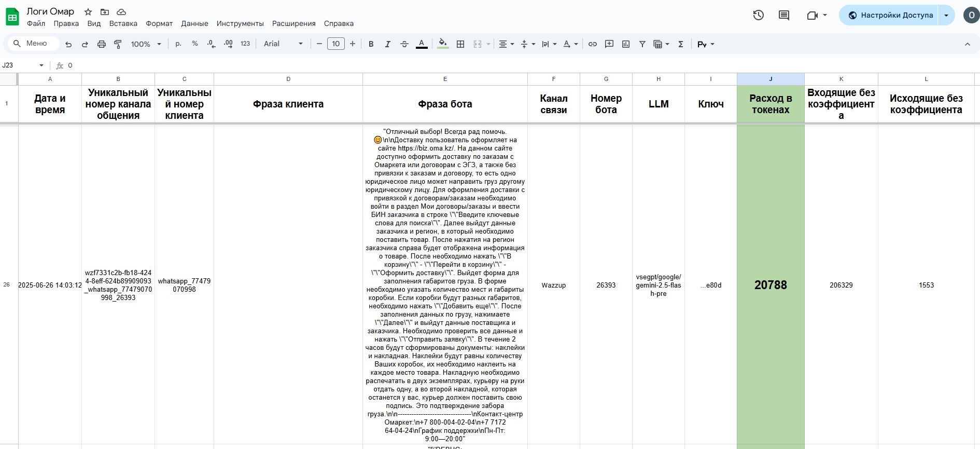Screen dimensions: 980x449
Task: Click the font size field
Action: (x=336, y=44)
